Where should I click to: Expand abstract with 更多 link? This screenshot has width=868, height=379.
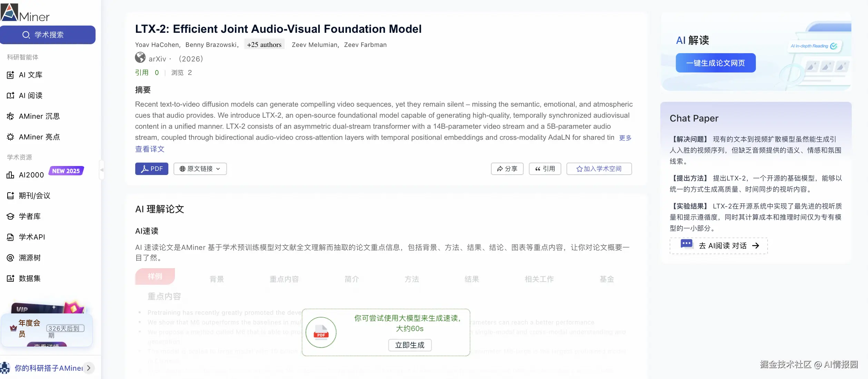[625, 138]
